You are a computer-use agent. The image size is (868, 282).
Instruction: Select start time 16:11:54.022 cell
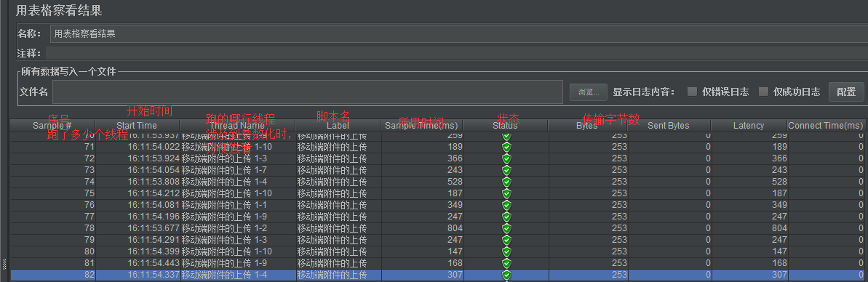click(x=138, y=147)
